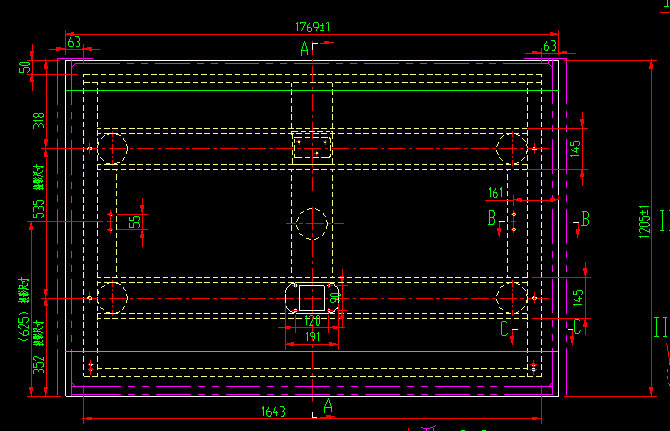The image size is (670, 431).
Task: Click the 50 dimension at top left
Action: coord(24,68)
